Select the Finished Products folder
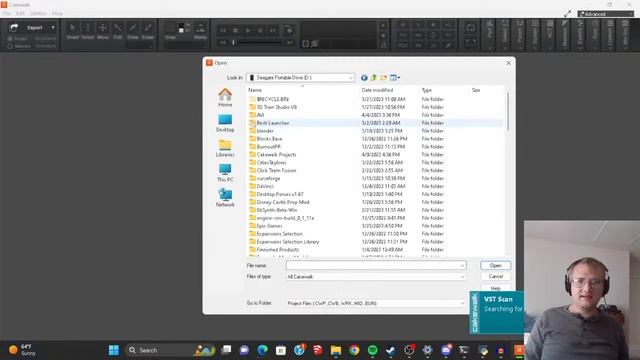 [278, 250]
